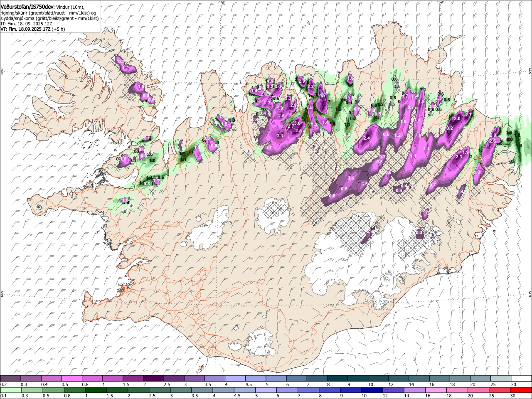This screenshot has width=532, height=399.
Task: Click the 2.4 precipitation value on the map
Action: click(x=367, y=138)
